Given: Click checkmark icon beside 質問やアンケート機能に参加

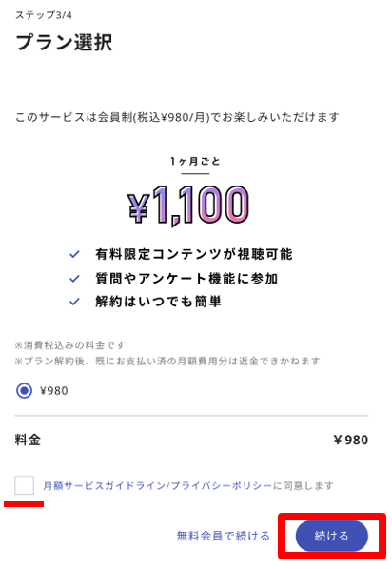Looking at the screenshot, I should click(x=74, y=279).
